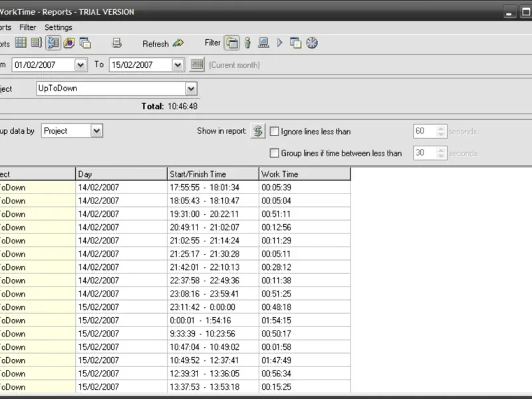The width and height of the screenshot is (532, 399).
Task: Sort by the Work Time column header
Action: 305,174
